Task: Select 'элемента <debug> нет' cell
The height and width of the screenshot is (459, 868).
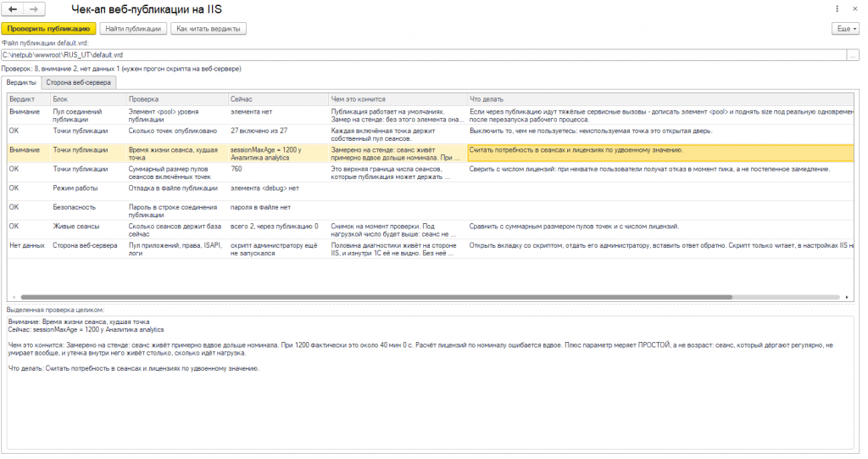Action: [278, 191]
